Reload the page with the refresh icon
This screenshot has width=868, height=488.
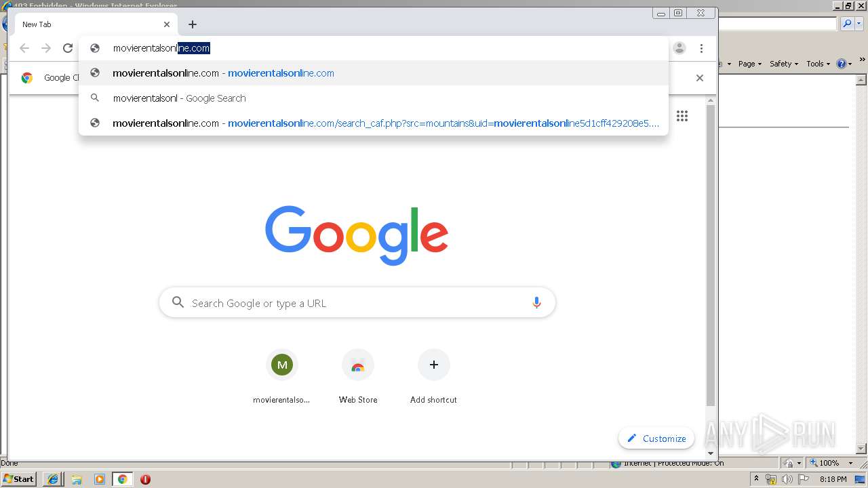tap(68, 48)
